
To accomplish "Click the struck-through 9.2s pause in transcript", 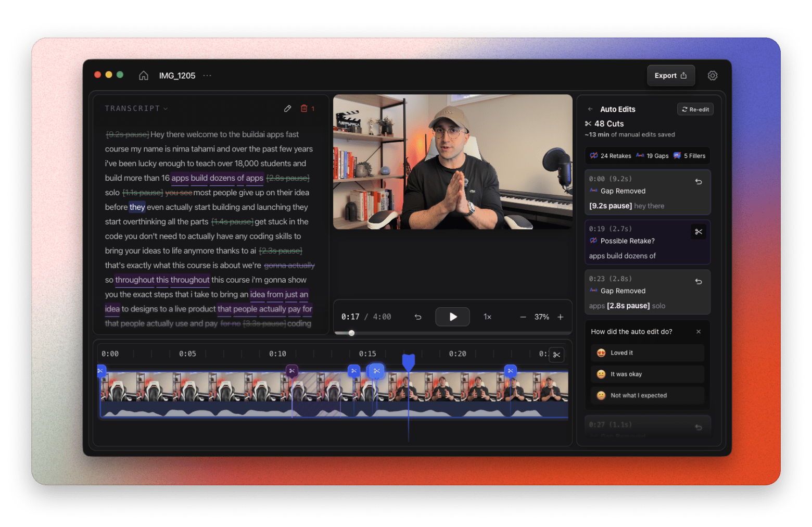I will (128, 134).
